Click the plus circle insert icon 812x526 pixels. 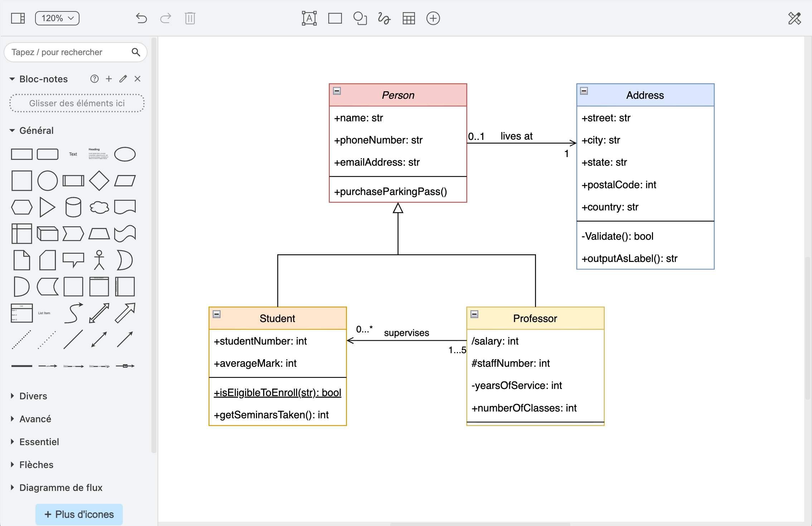click(x=433, y=18)
